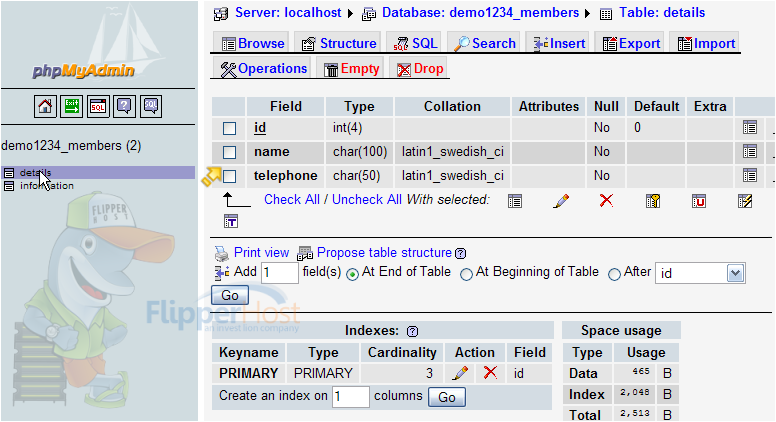This screenshot has height=422, width=776.
Task: Open the Operations tab
Action: point(263,69)
